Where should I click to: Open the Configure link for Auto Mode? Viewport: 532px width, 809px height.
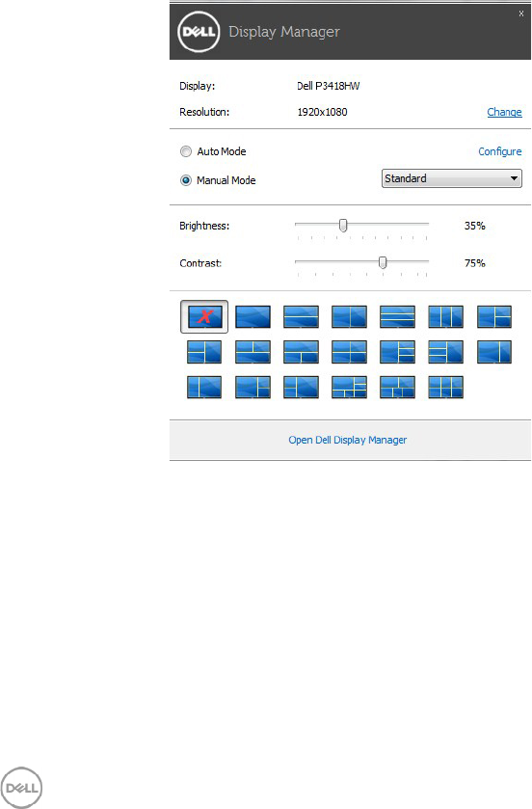tap(499, 151)
